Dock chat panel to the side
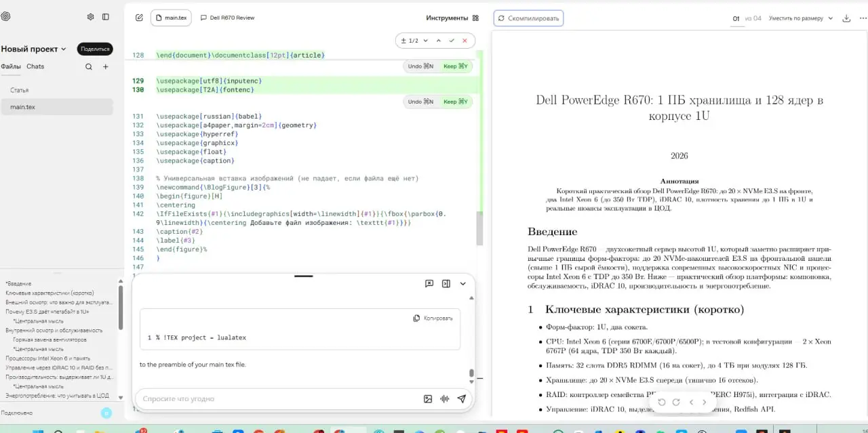The height and width of the screenshot is (433, 868). (x=446, y=283)
